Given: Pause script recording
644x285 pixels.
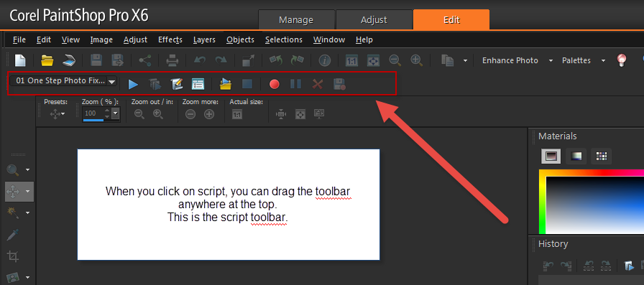Looking at the screenshot, I should pyautogui.click(x=295, y=85).
